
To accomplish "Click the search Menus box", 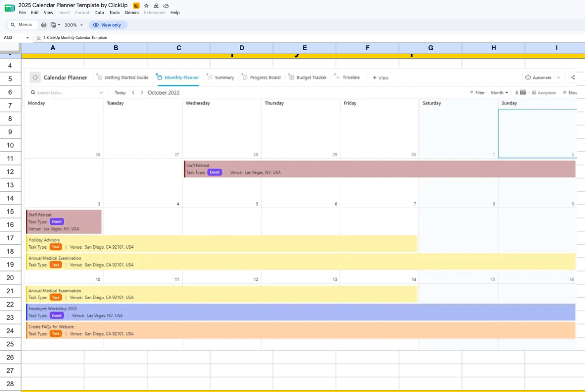I will tap(22, 25).
